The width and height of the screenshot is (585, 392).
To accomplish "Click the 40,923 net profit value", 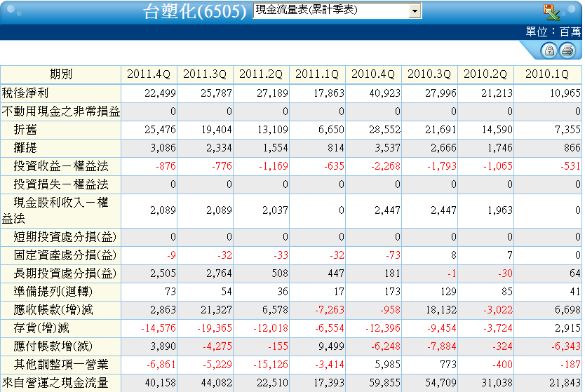I will [384, 93].
